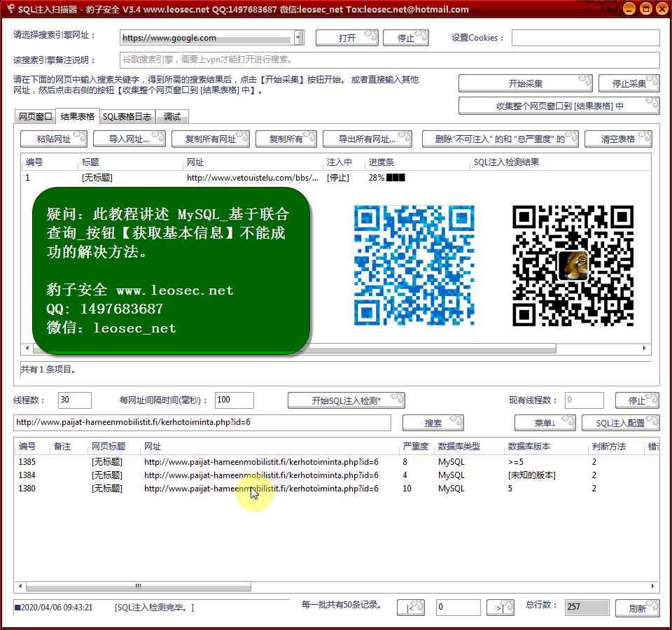Click the 严重度 column header
Screen dimensions: 672x630
tap(415, 446)
